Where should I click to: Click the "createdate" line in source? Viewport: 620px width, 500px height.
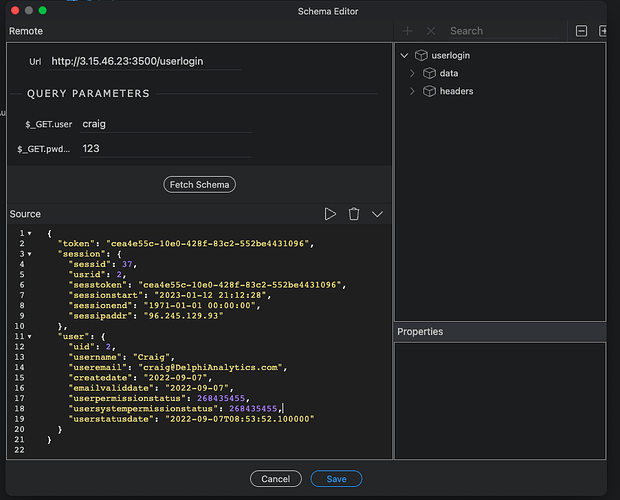[140, 378]
